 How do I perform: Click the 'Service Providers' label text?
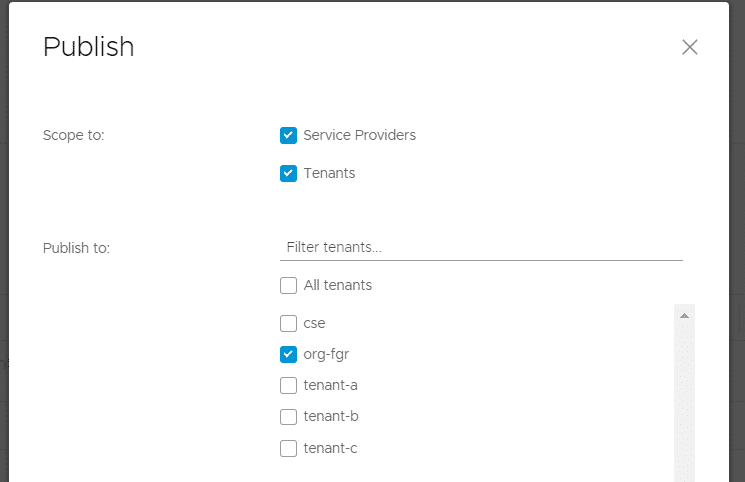click(x=360, y=135)
